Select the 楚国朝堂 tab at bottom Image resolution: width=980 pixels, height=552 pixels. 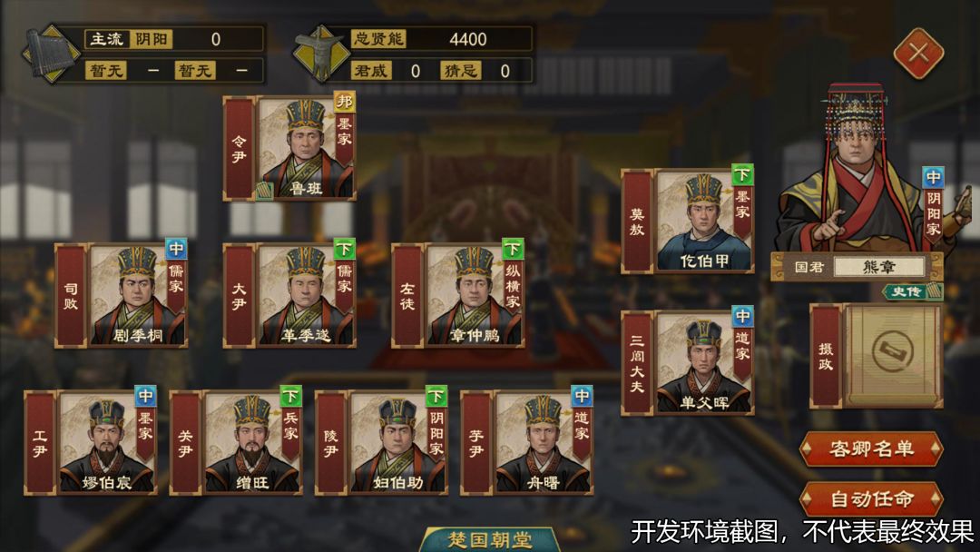(490, 539)
